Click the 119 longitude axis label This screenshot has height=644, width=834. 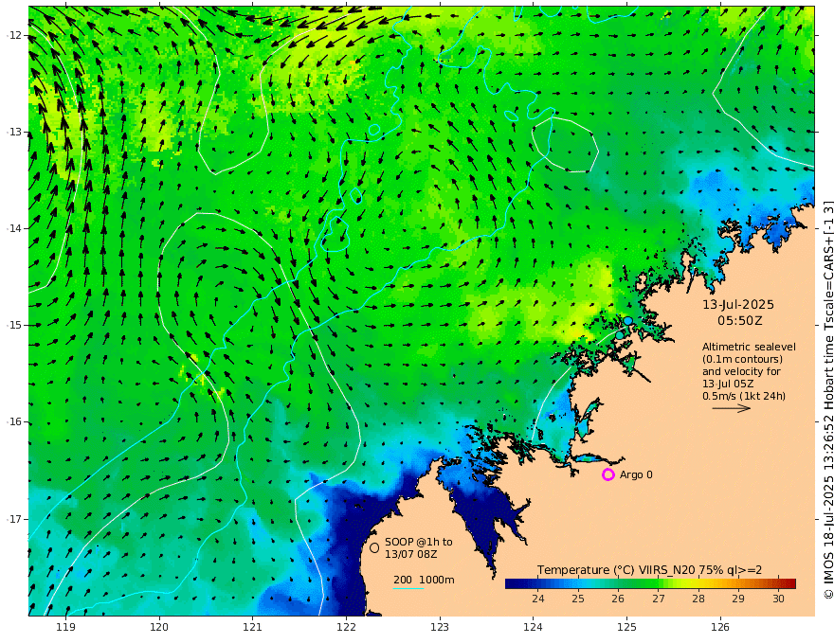coord(66,627)
